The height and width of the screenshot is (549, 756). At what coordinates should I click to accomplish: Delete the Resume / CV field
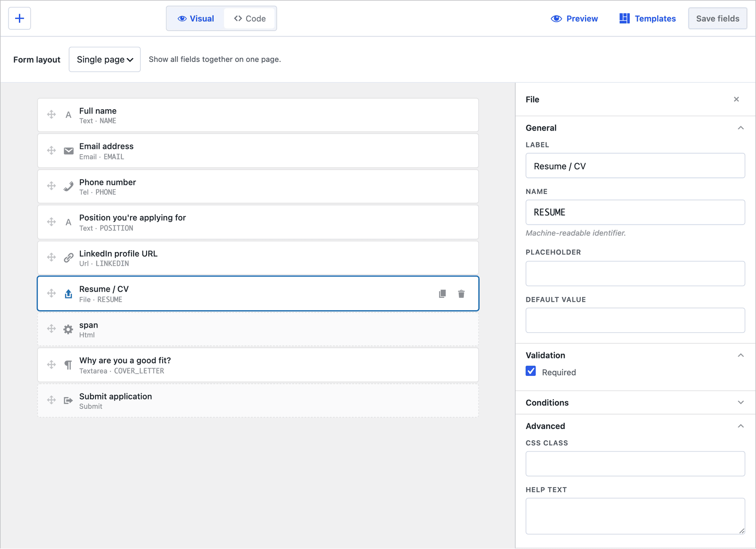(x=461, y=294)
